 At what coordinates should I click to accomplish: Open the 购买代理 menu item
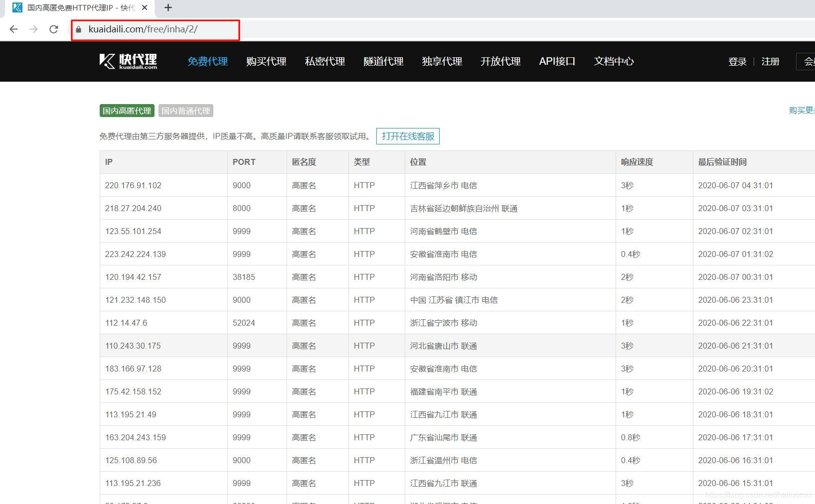(x=266, y=61)
